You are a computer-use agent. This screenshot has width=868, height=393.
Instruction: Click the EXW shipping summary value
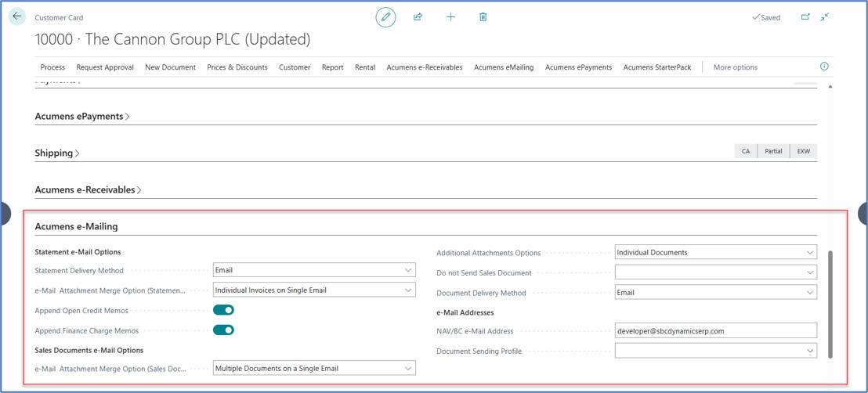[x=803, y=151]
